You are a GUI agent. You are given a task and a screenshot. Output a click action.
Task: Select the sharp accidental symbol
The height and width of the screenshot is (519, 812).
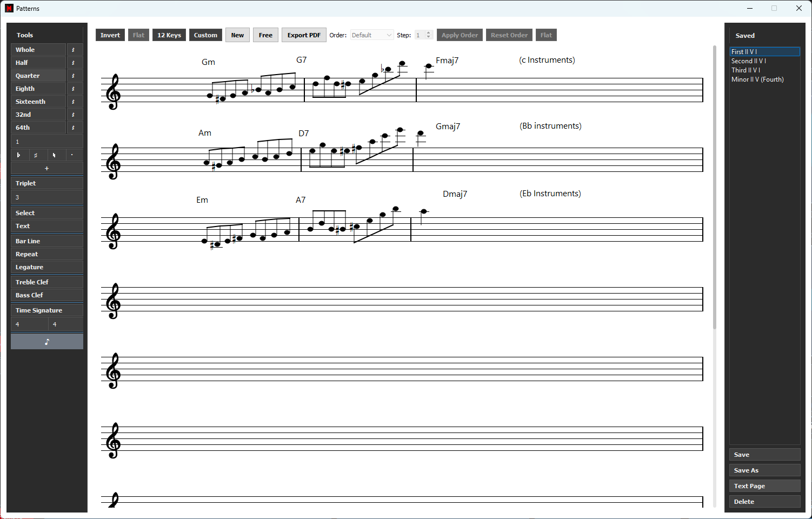coord(36,155)
